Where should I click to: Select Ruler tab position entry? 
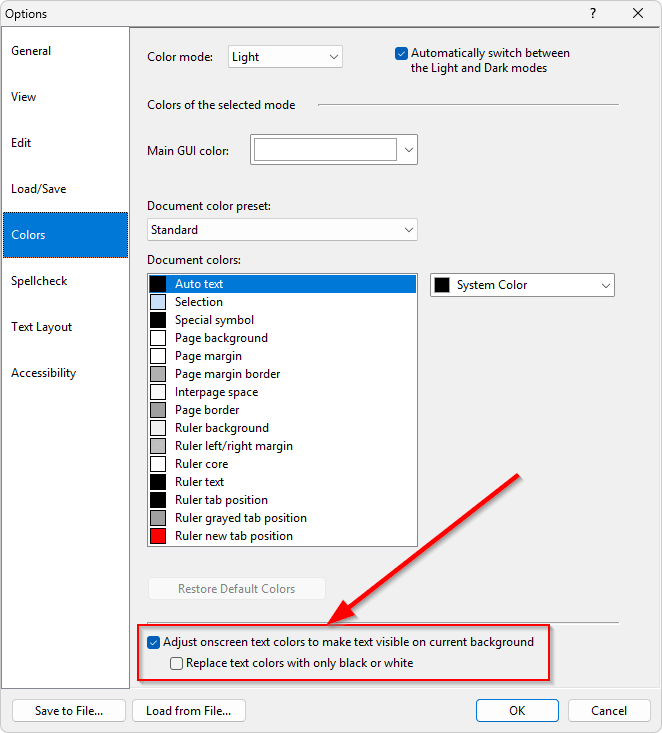click(282, 500)
